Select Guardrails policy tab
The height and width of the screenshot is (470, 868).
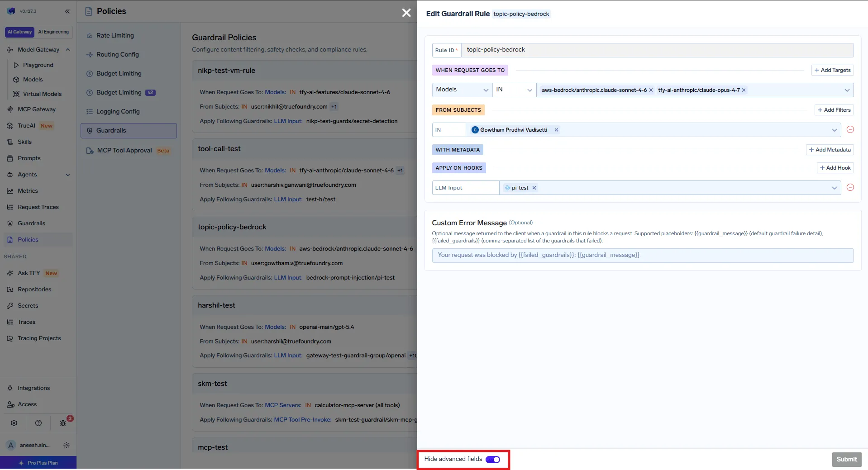[129, 131]
